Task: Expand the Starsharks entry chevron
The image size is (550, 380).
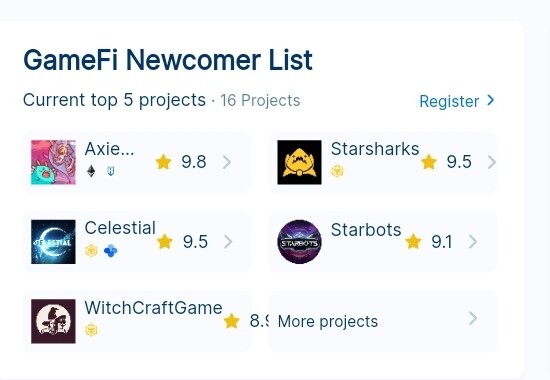Action: click(x=492, y=162)
